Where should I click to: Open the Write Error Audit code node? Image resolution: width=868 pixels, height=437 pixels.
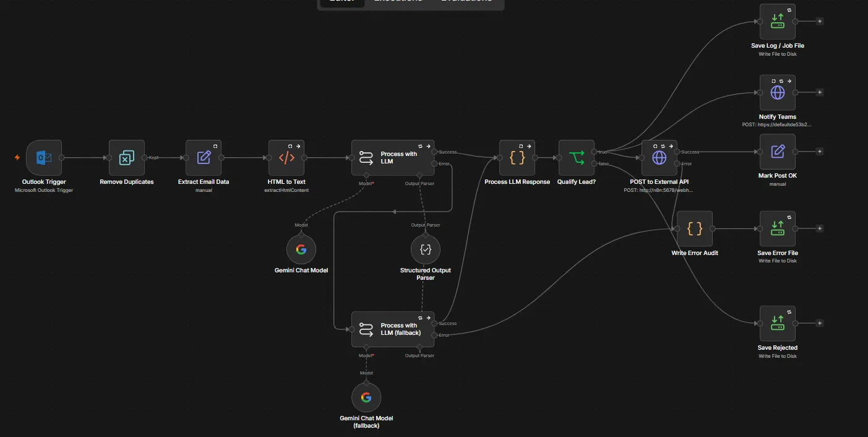pos(695,229)
